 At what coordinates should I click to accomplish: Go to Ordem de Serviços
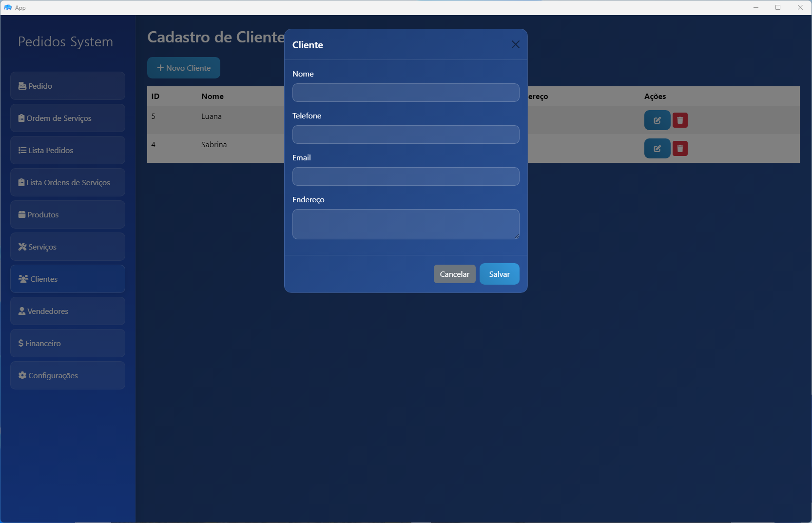(x=68, y=118)
